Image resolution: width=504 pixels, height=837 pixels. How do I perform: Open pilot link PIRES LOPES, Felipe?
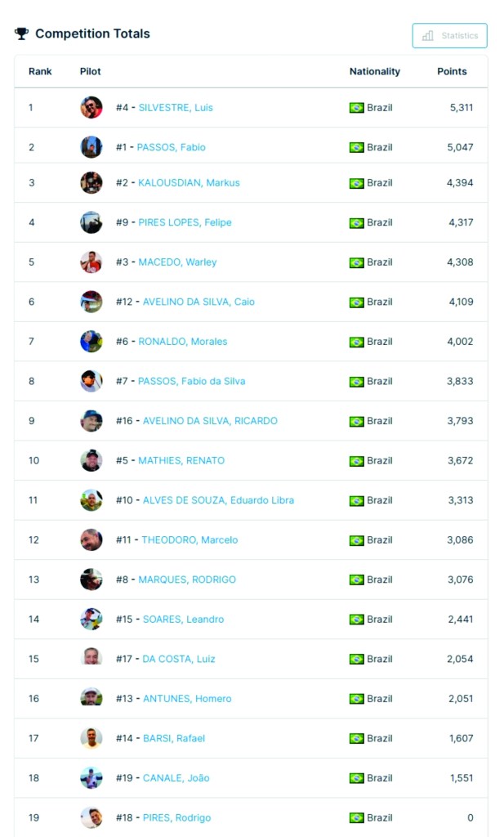click(184, 222)
